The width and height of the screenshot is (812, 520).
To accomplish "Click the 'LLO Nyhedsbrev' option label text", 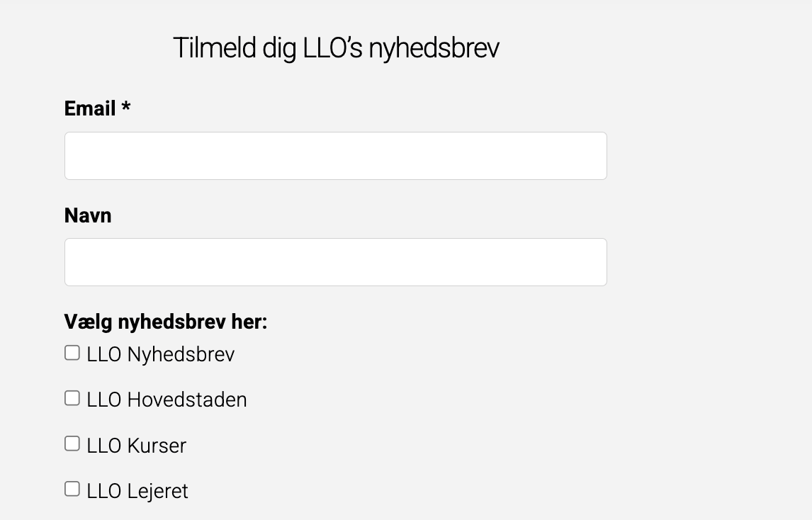I will click(x=160, y=354).
